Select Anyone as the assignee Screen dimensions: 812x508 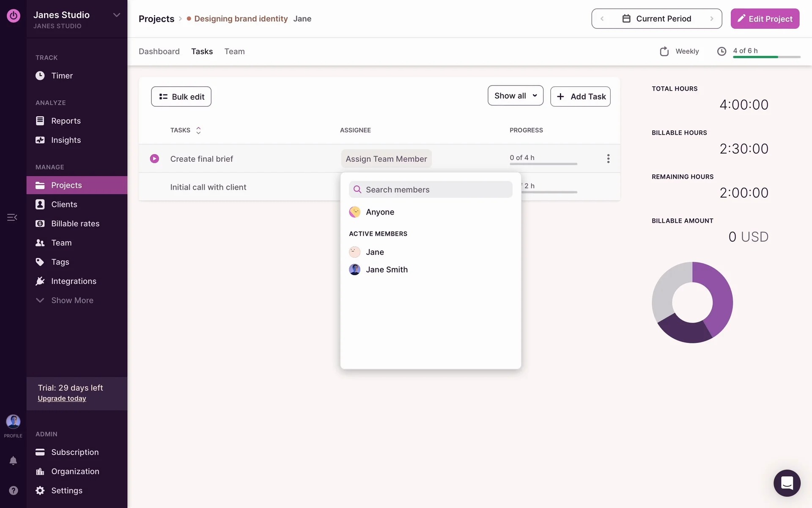pyautogui.click(x=379, y=212)
